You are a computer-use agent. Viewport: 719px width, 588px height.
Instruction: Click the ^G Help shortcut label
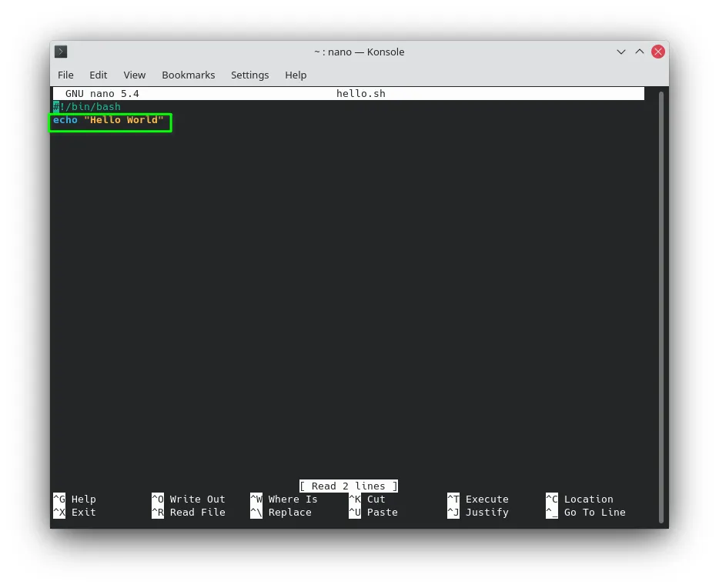point(75,499)
